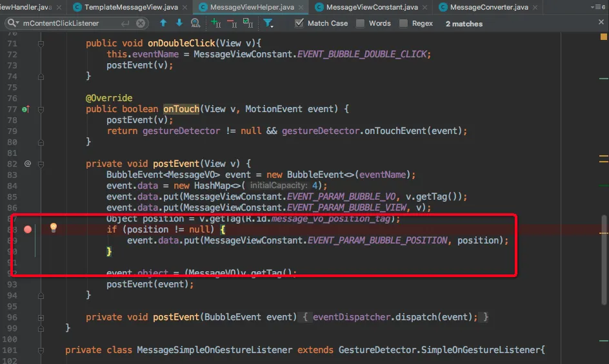Image resolution: width=609 pixels, height=364 pixels.
Task: Click the Find All occurrences icon
Action: [195, 23]
